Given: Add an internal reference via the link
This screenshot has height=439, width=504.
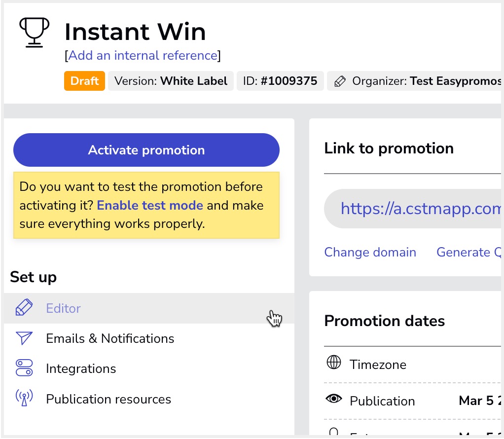Looking at the screenshot, I should [x=143, y=55].
